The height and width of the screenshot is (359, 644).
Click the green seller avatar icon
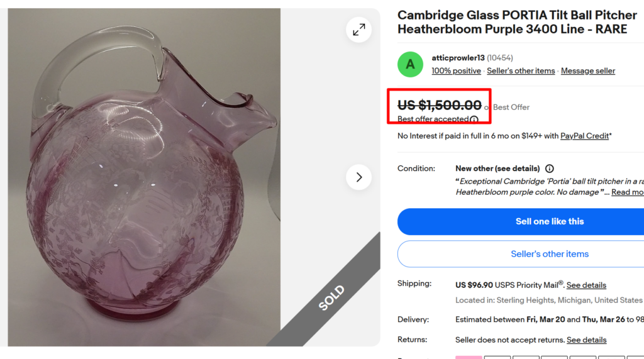coord(410,64)
